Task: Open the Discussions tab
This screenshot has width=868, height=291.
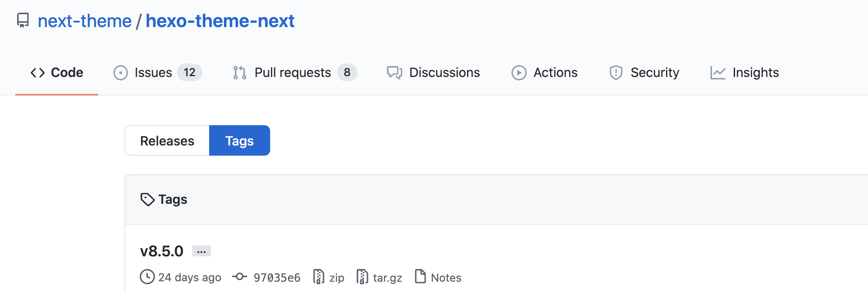Action: click(444, 73)
